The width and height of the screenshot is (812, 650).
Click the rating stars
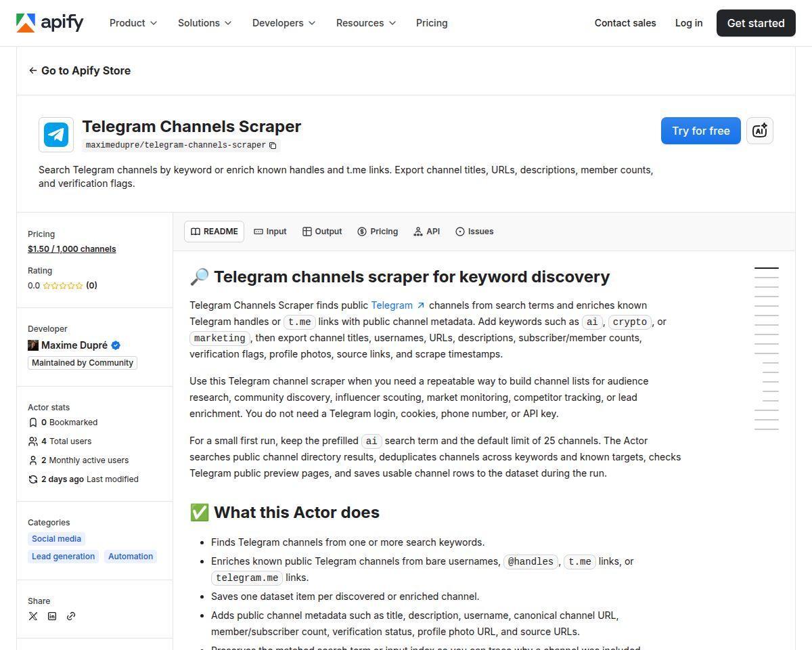click(63, 286)
